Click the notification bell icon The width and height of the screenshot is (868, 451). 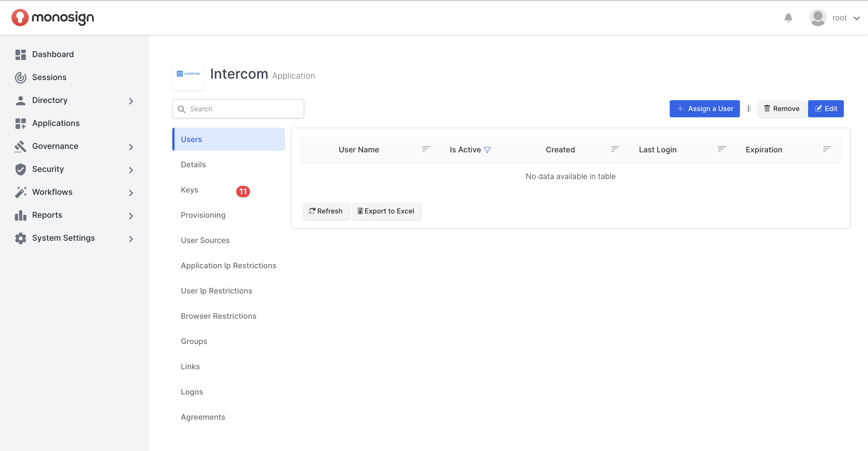(788, 18)
